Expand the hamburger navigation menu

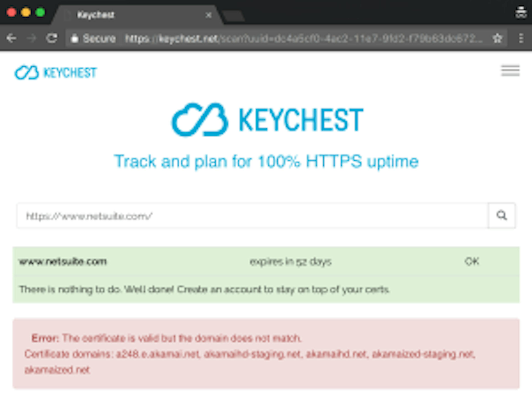(510, 71)
